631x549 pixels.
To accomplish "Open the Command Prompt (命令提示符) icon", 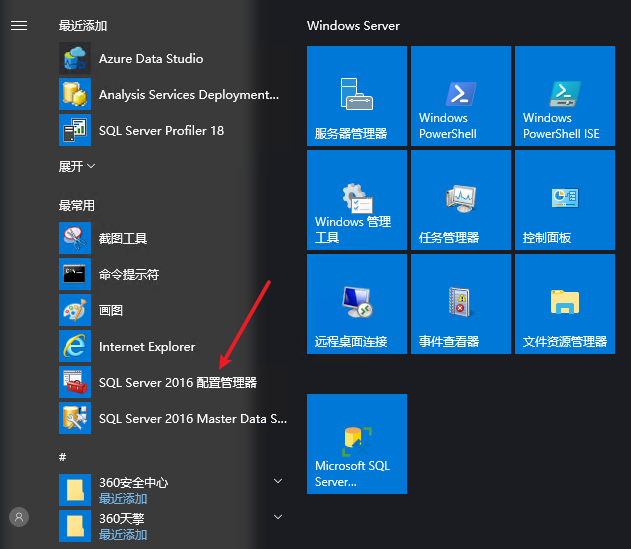I will pos(75,274).
